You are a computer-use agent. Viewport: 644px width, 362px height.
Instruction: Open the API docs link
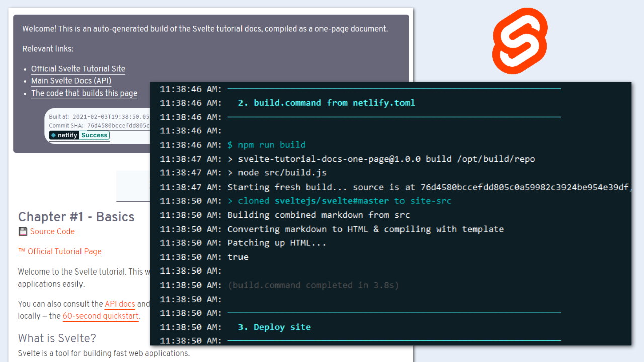pyautogui.click(x=120, y=304)
